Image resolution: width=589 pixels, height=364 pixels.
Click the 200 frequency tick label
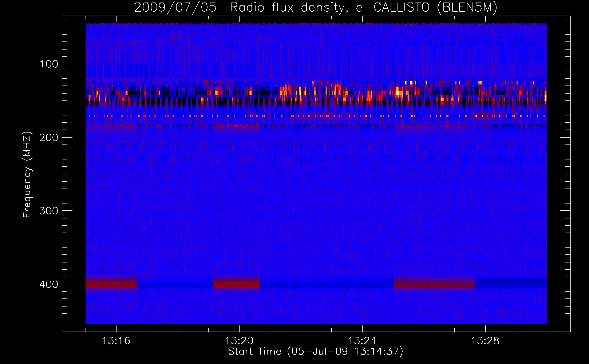pos(49,138)
